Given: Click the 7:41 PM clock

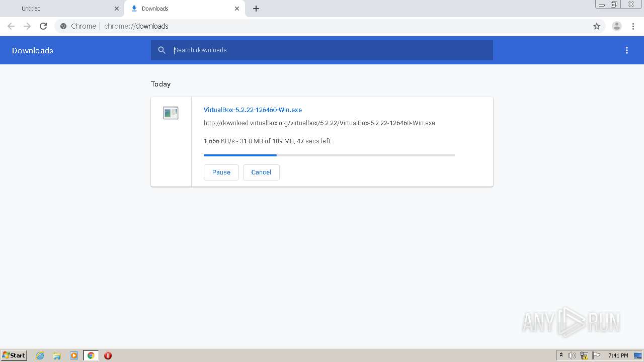Looking at the screenshot, I should tap(618, 355).
